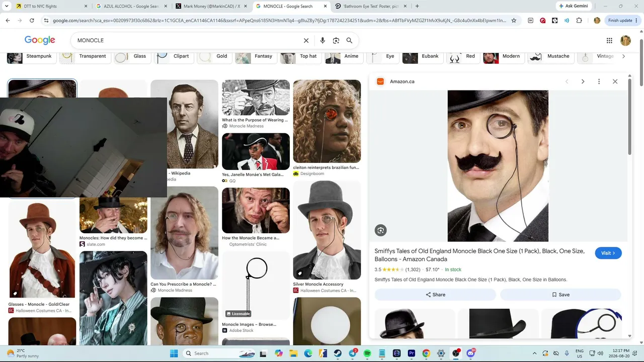The width and height of the screenshot is (644, 362).
Task: Open Steam from the taskbar
Action: [x=338, y=353]
